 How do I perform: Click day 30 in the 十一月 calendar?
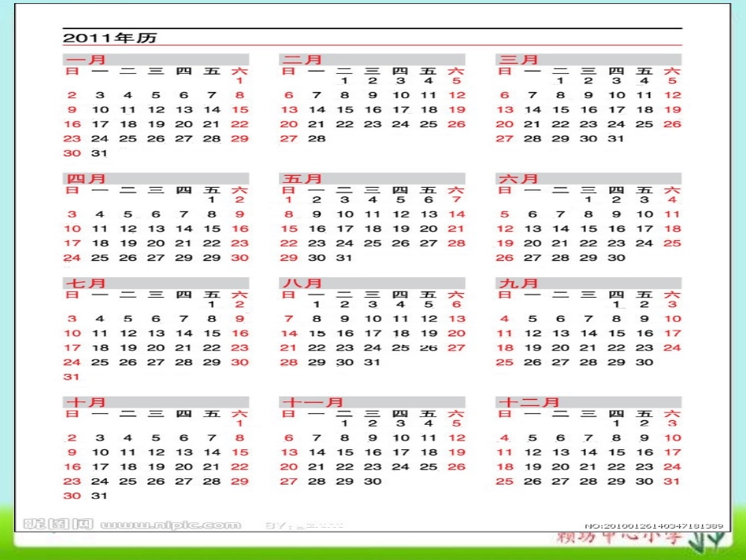[372, 481]
